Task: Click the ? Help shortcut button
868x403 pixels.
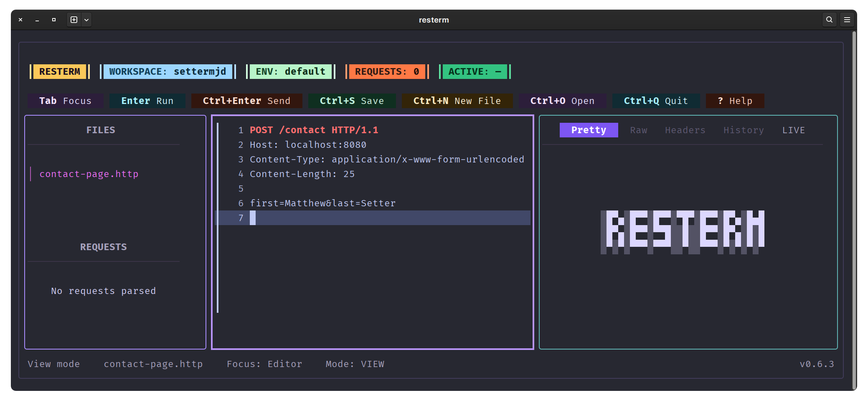Action: (735, 101)
